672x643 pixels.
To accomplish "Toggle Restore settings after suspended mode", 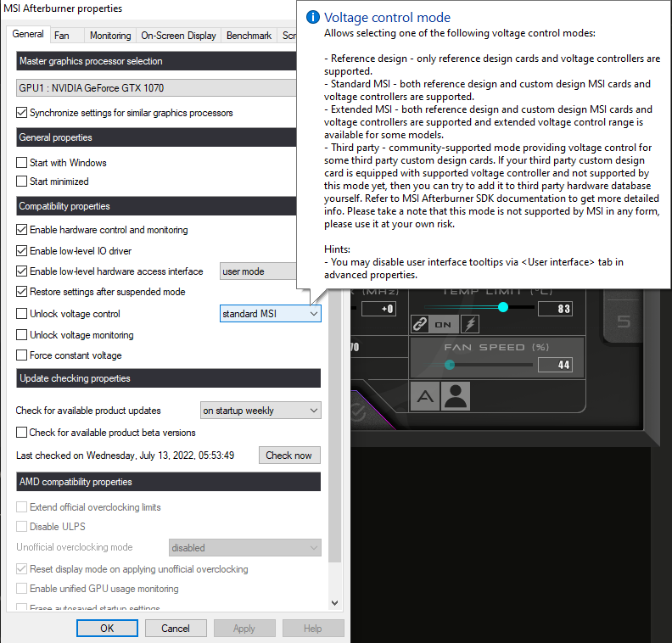I will (x=21, y=292).
